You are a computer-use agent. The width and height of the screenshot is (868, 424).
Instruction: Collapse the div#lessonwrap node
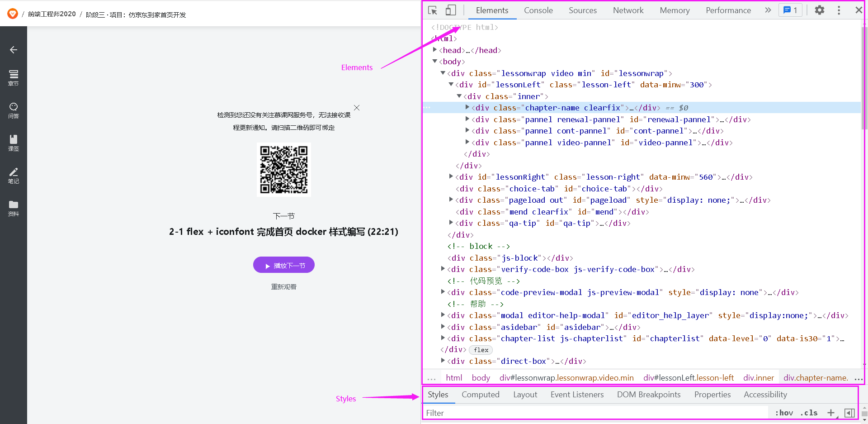[x=443, y=73]
